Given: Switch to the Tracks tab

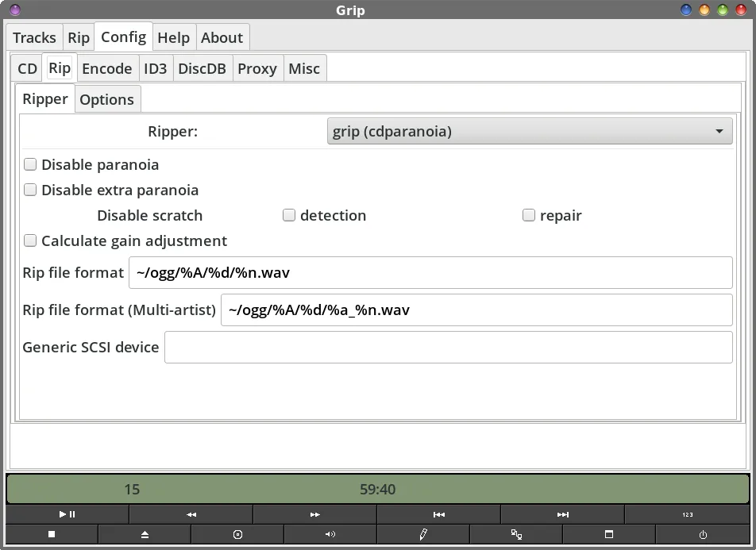Looking at the screenshot, I should coord(34,37).
